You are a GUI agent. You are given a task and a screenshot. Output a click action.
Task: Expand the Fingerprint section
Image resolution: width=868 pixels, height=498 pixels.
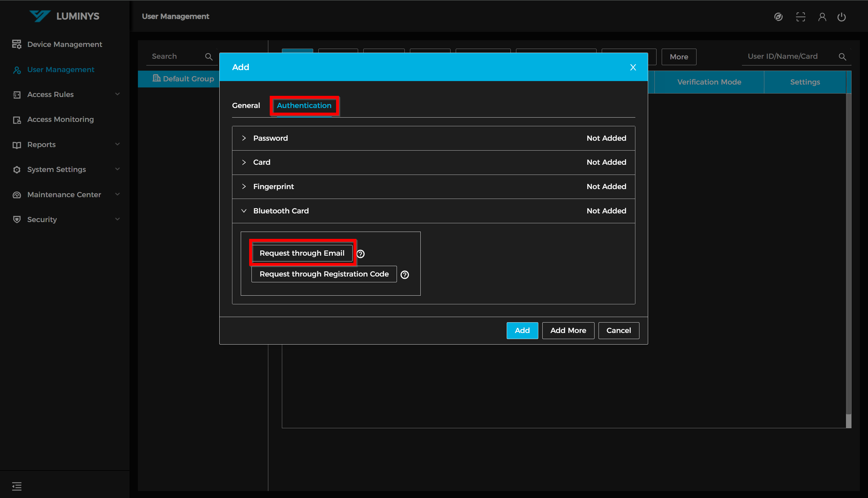[x=244, y=186]
